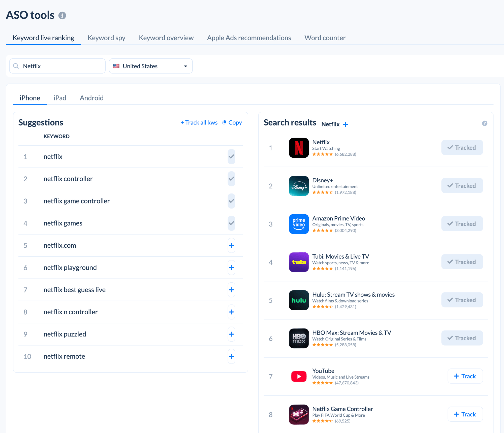Click the help question mark in Search results

click(x=485, y=123)
